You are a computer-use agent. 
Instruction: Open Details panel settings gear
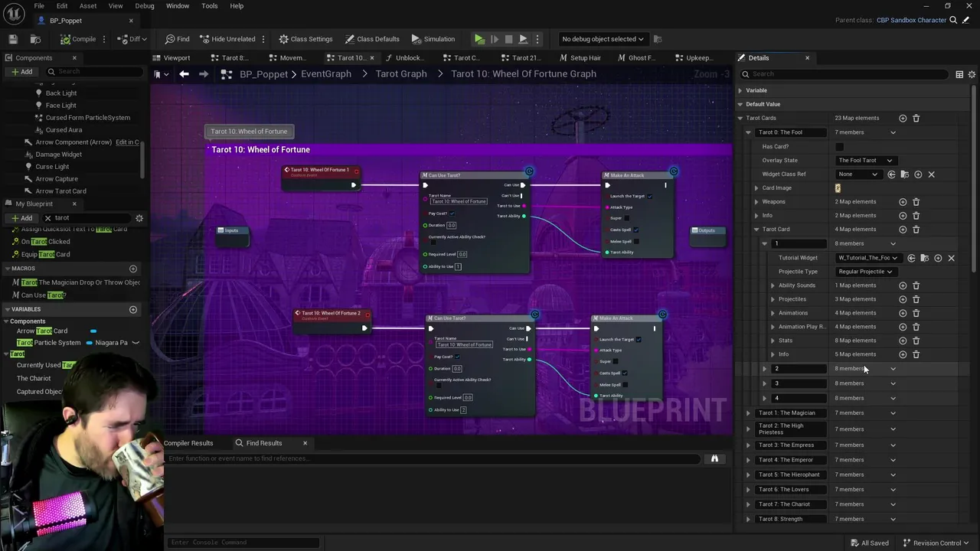pos(972,74)
